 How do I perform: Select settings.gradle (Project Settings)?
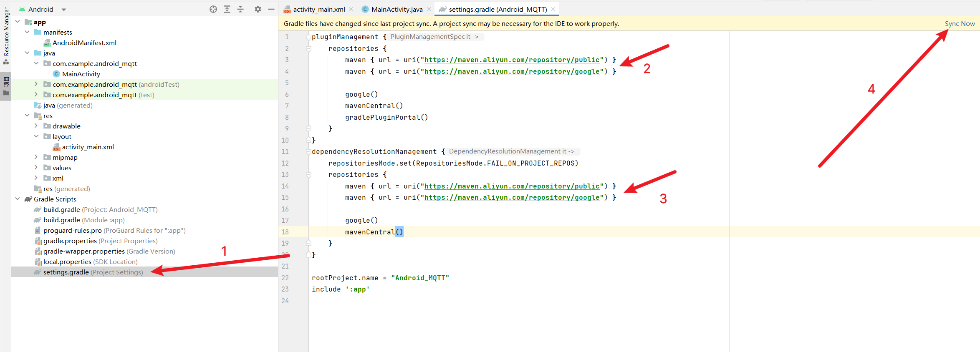[93, 272]
